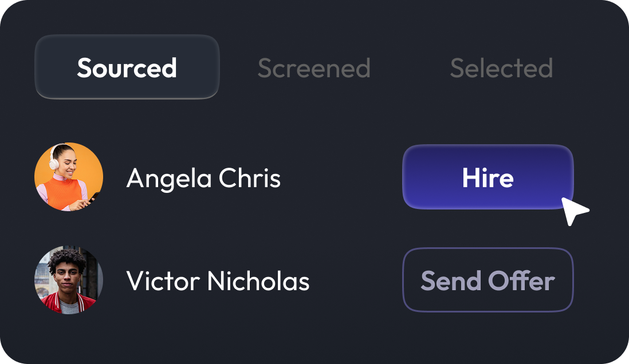Click Angela Chris's profile photo
Screen dimensions: 629x364
tap(69, 177)
